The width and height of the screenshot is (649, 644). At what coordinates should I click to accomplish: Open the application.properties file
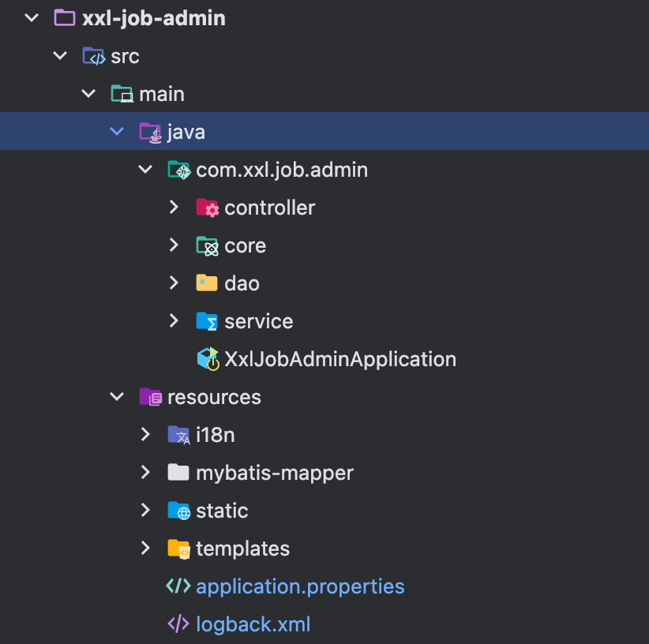[301, 586]
